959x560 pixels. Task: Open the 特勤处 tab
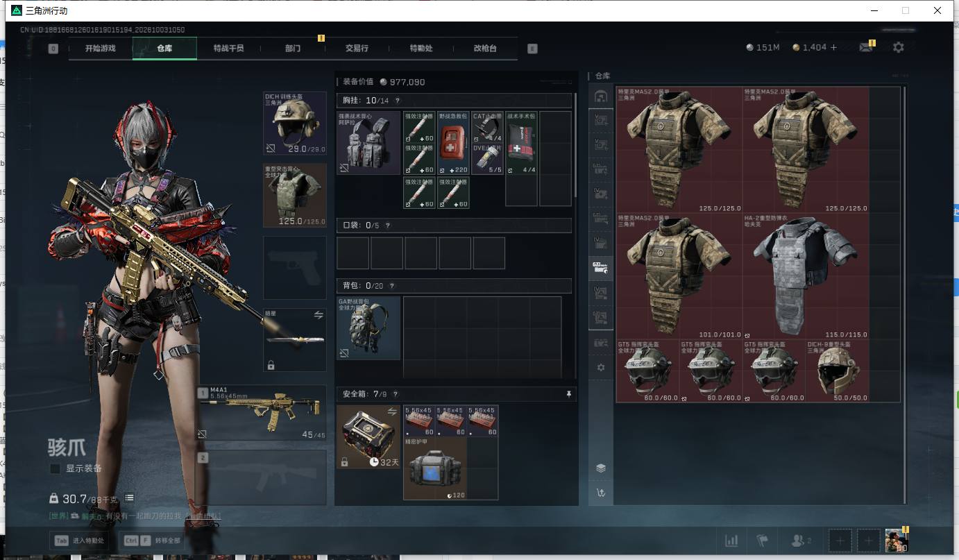[421, 49]
